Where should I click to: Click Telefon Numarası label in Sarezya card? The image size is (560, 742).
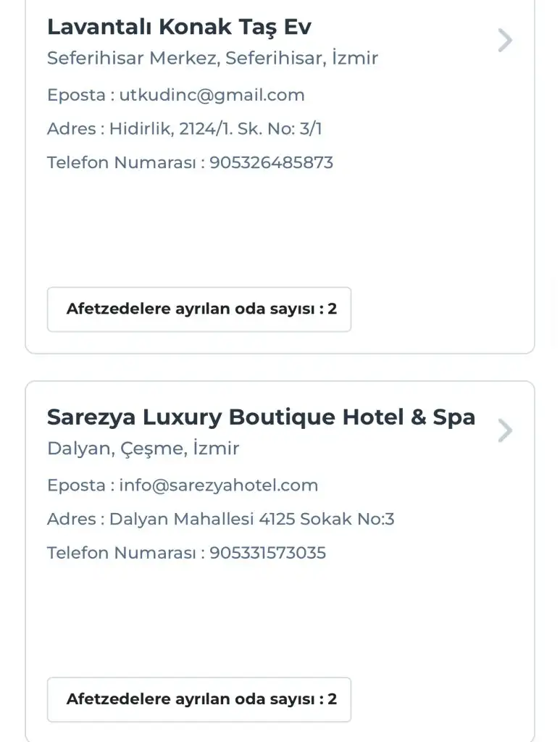[x=120, y=553]
